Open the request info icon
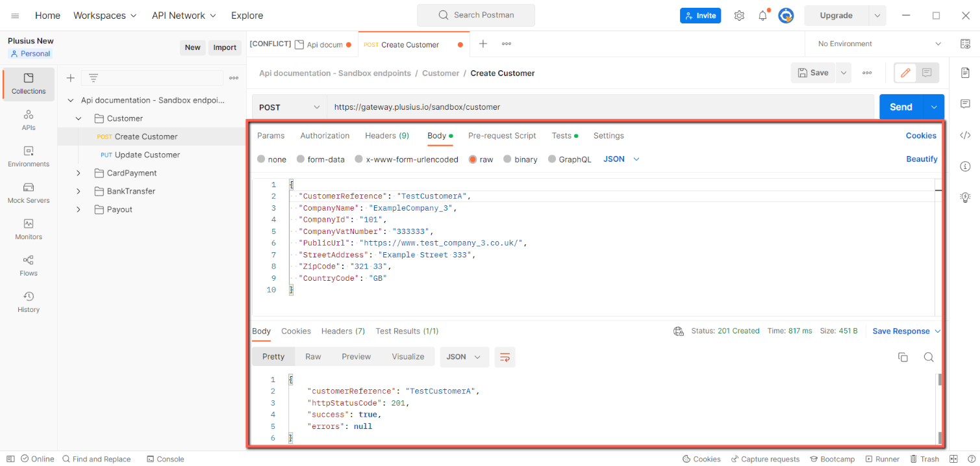Viewport: 980px width, 466px height. [965, 166]
